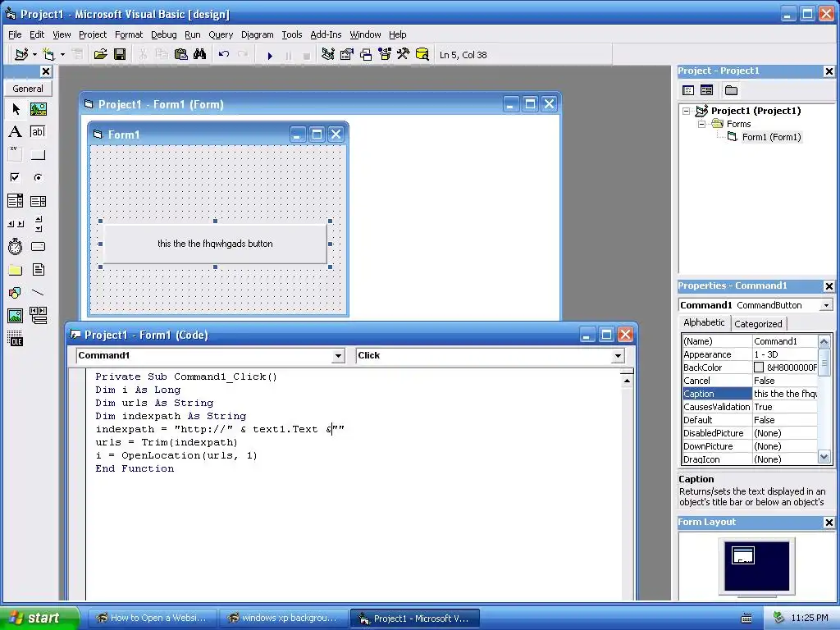The width and height of the screenshot is (840, 630).
Task: Select the ListBox control tool
Action: pos(38,201)
